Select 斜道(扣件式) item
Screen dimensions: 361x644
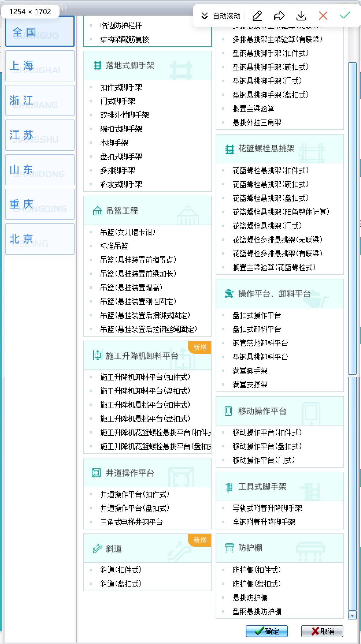click(x=121, y=570)
